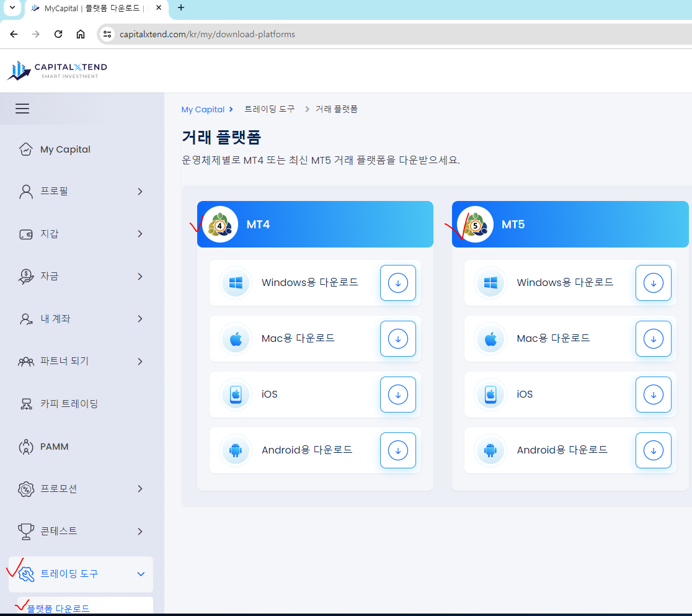
Task: Select 트레이딩 도구 menu item
Action: point(81,574)
